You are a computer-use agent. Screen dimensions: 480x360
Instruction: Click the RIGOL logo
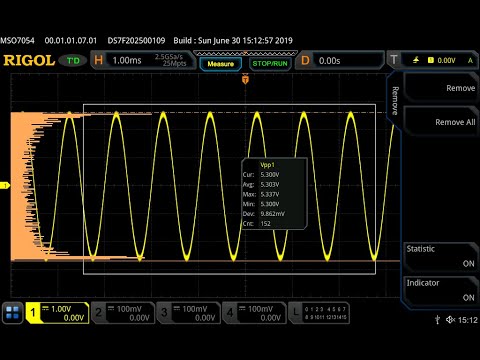click(29, 61)
